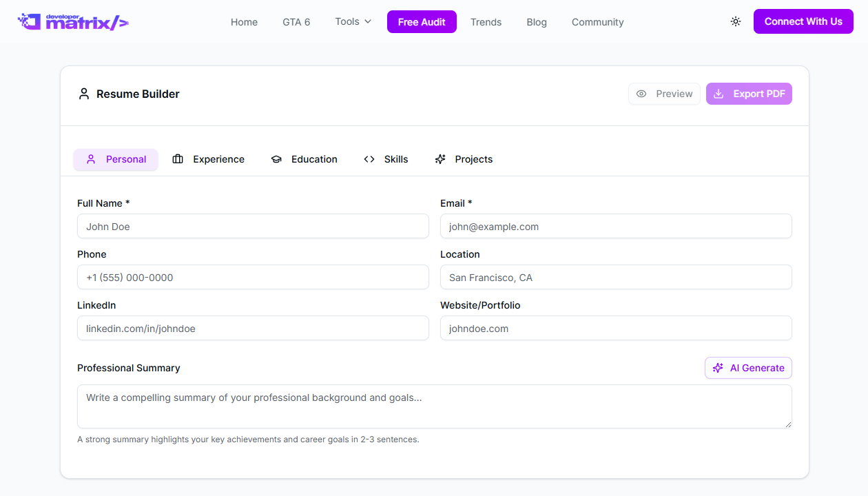This screenshot has height=496, width=868.
Task: Toggle the light/dark theme sun icon
Action: [x=736, y=21]
